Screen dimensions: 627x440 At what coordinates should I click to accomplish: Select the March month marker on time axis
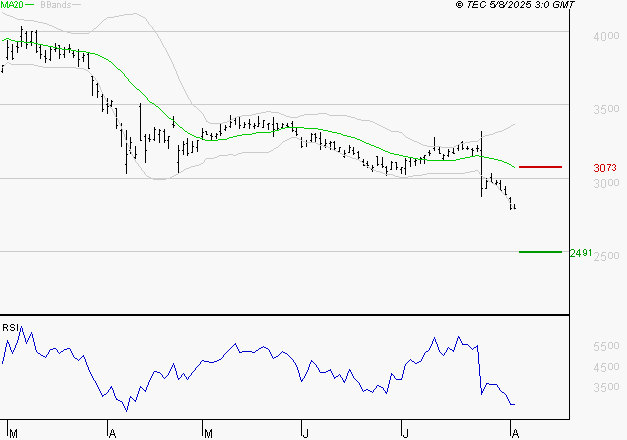[x=12, y=432]
